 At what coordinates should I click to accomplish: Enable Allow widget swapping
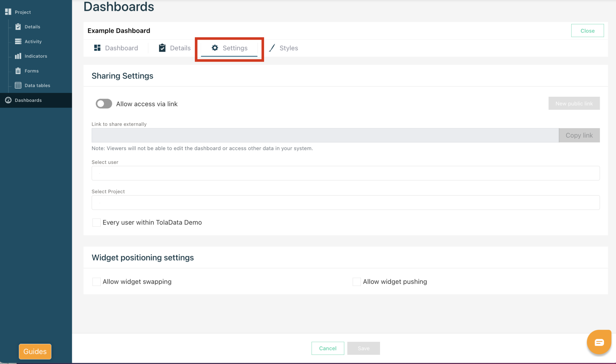click(96, 282)
